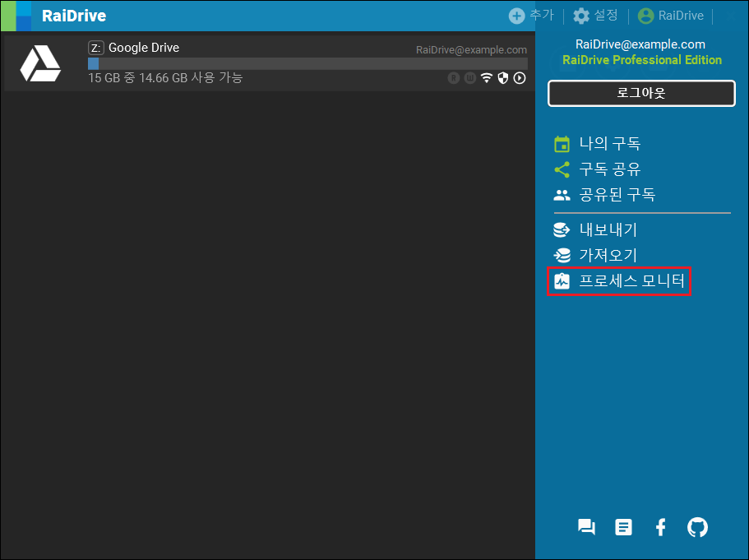Click the Google Drive triangle logo icon
Viewport: 749px width, 560px height.
(40, 63)
